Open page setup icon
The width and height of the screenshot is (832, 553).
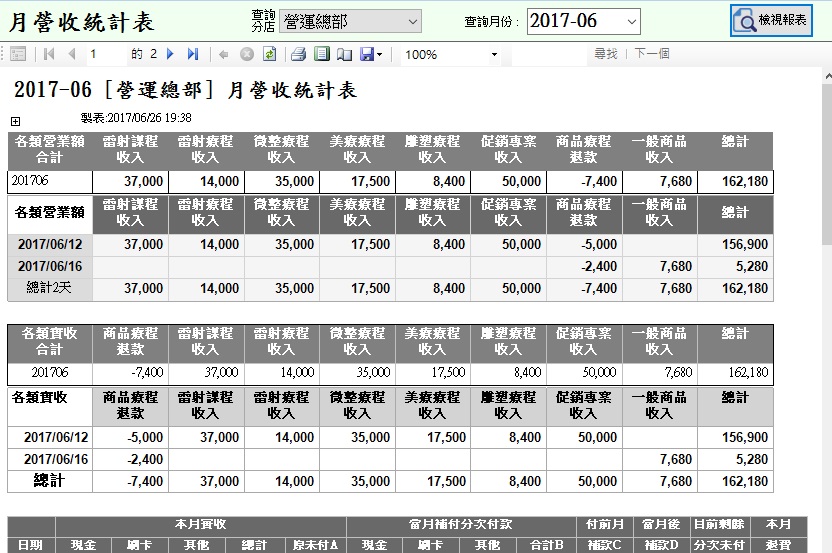click(x=344, y=54)
